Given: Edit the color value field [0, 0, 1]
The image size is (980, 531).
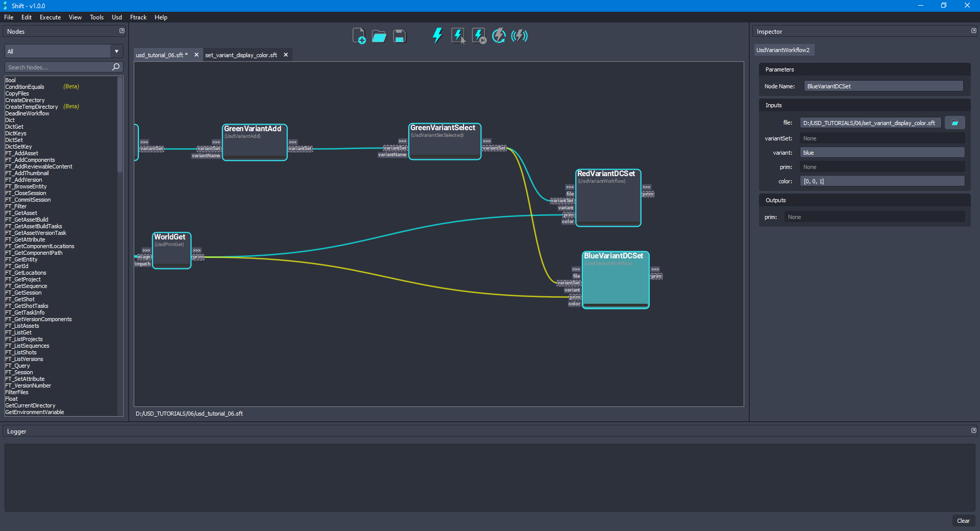Looking at the screenshot, I should pyautogui.click(x=883, y=181).
